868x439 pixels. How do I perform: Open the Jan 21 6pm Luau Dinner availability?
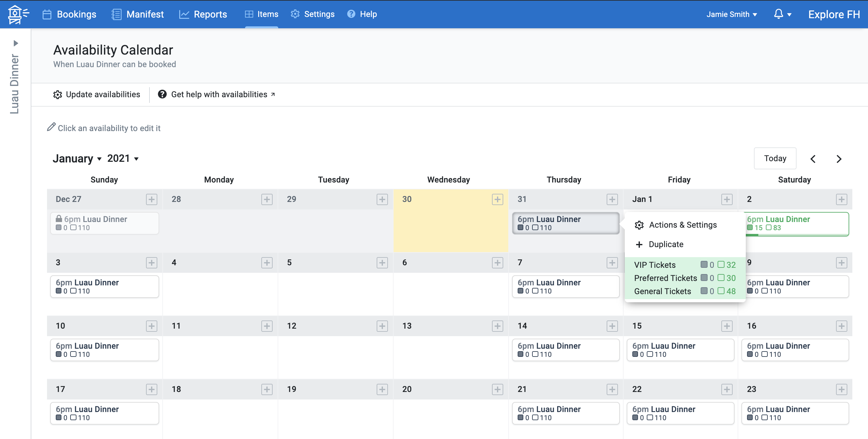(565, 413)
